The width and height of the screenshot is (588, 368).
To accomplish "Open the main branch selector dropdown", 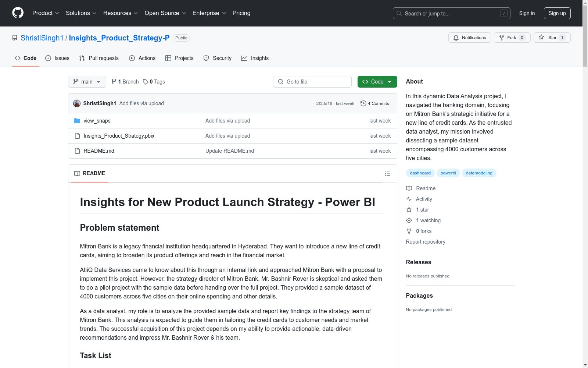I will [x=87, y=82].
